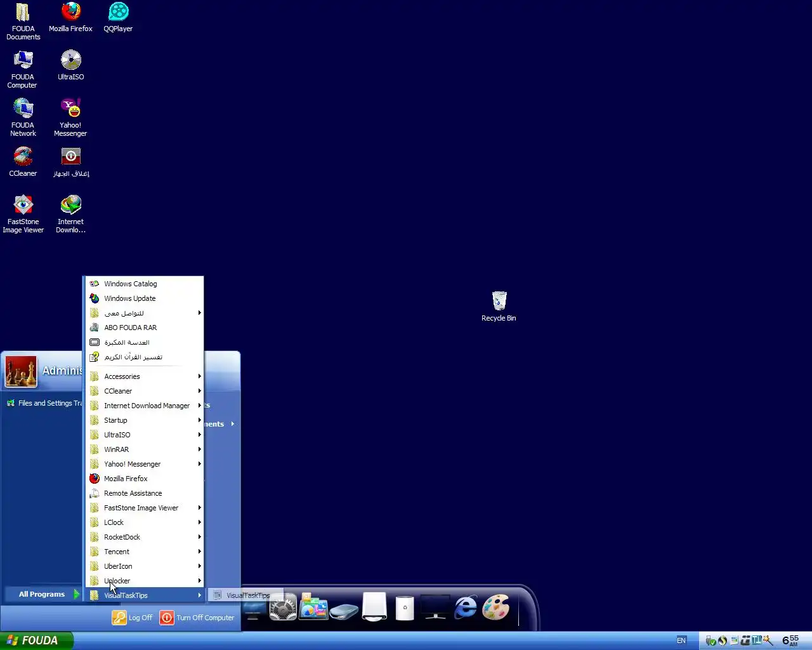The width and height of the screenshot is (812, 650).
Task: Open UltraISO folder in programs menu
Action: pos(145,435)
